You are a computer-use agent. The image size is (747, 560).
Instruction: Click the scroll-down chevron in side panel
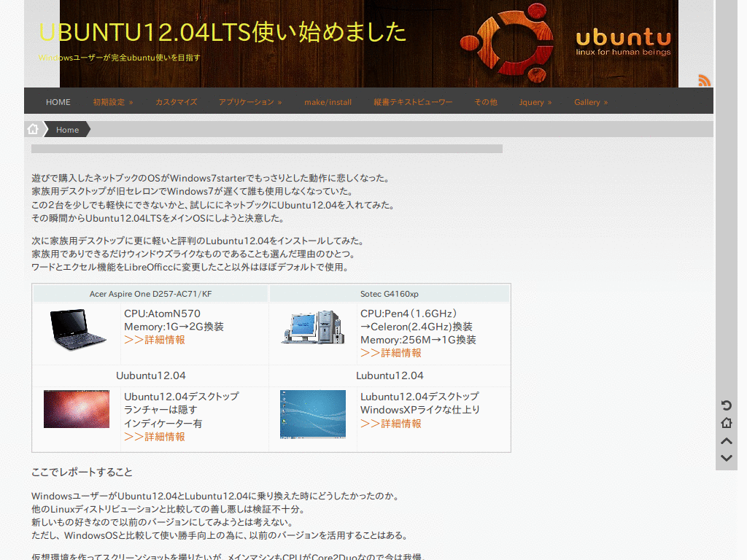click(726, 458)
